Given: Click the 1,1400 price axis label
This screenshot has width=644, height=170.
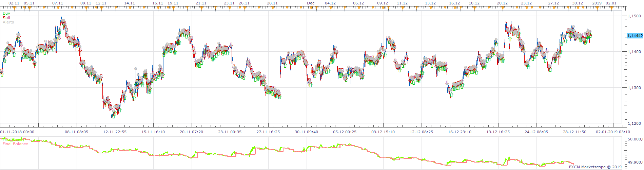Looking at the screenshot, I should [634, 52].
